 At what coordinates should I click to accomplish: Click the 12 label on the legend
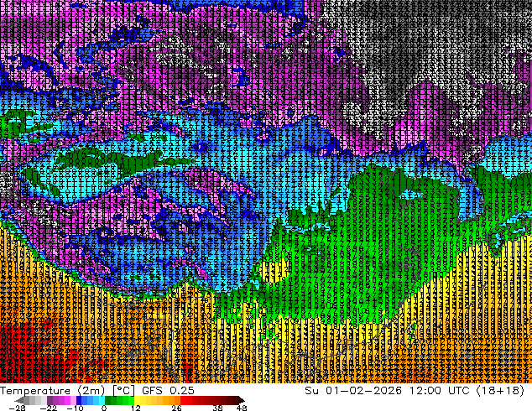[136, 408]
